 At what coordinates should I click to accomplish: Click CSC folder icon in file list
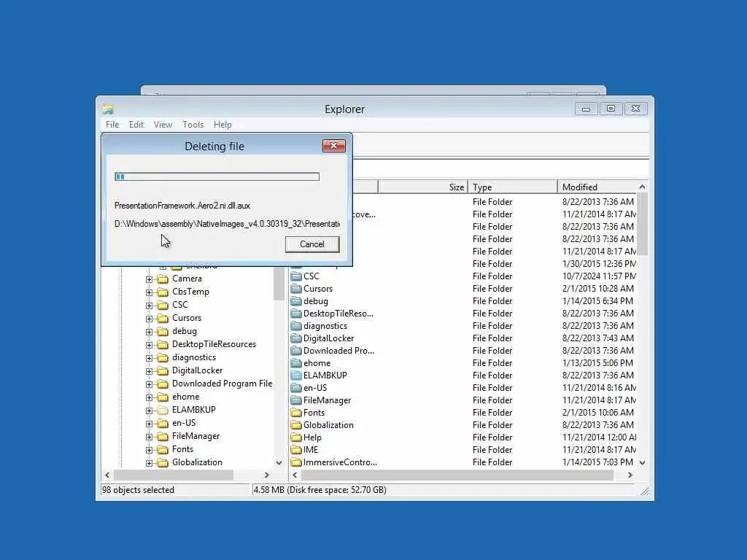coord(296,276)
